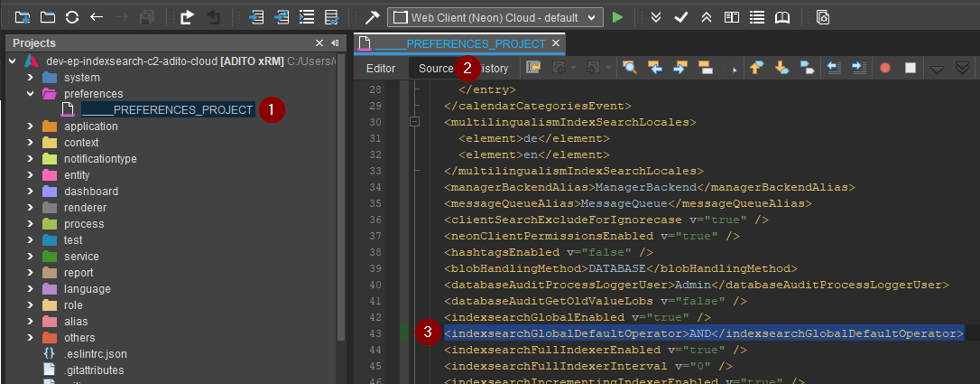980x384 pixels.
Task: Click the list lines icon beside the diff icon
Action: coord(757,17)
